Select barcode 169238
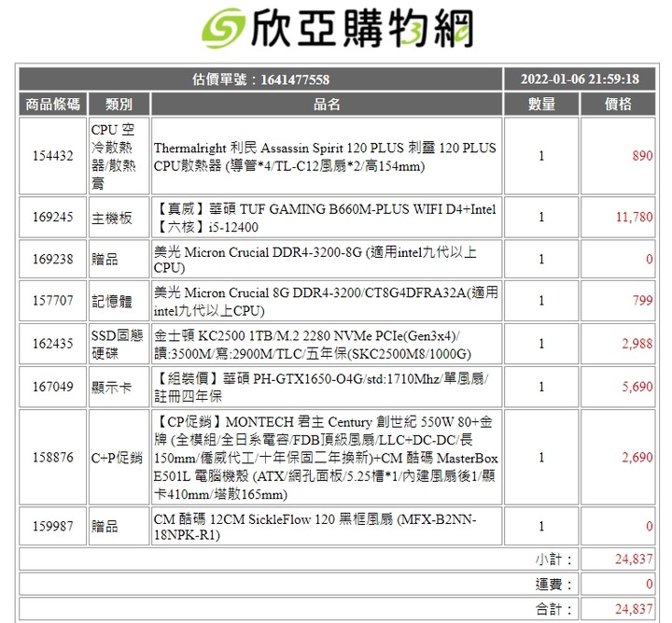The width and height of the screenshot is (672, 623). 52,259
